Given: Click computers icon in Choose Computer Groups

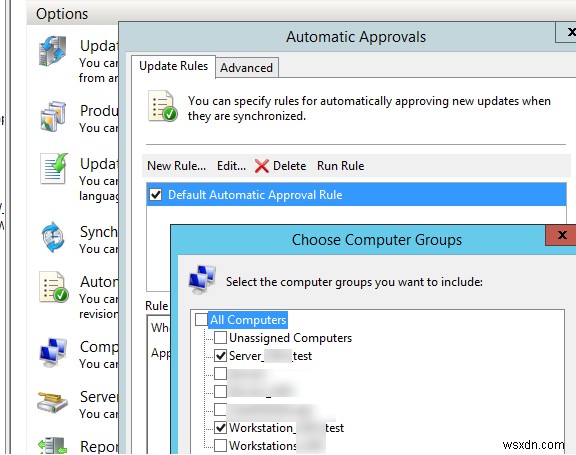Looking at the screenshot, I should click(x=202, y=279).
